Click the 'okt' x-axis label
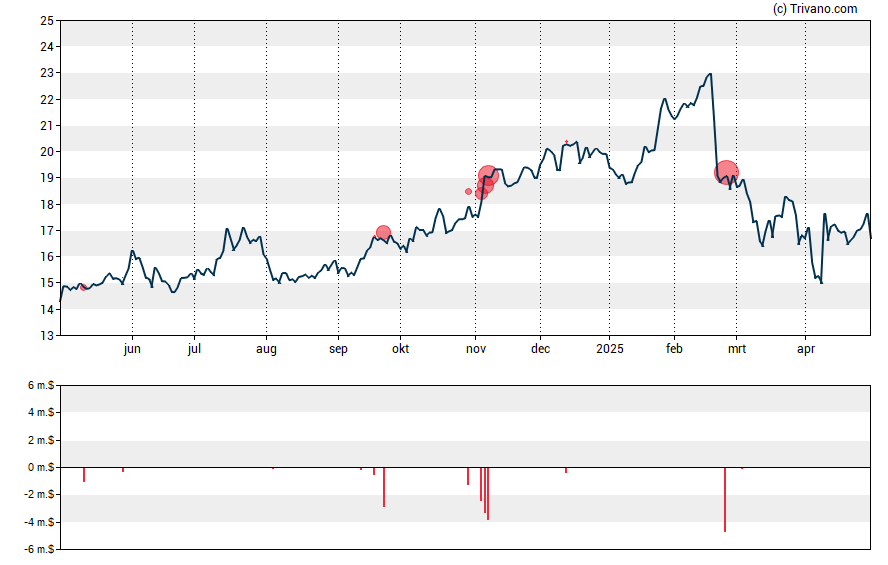 (x=400, y=349)
